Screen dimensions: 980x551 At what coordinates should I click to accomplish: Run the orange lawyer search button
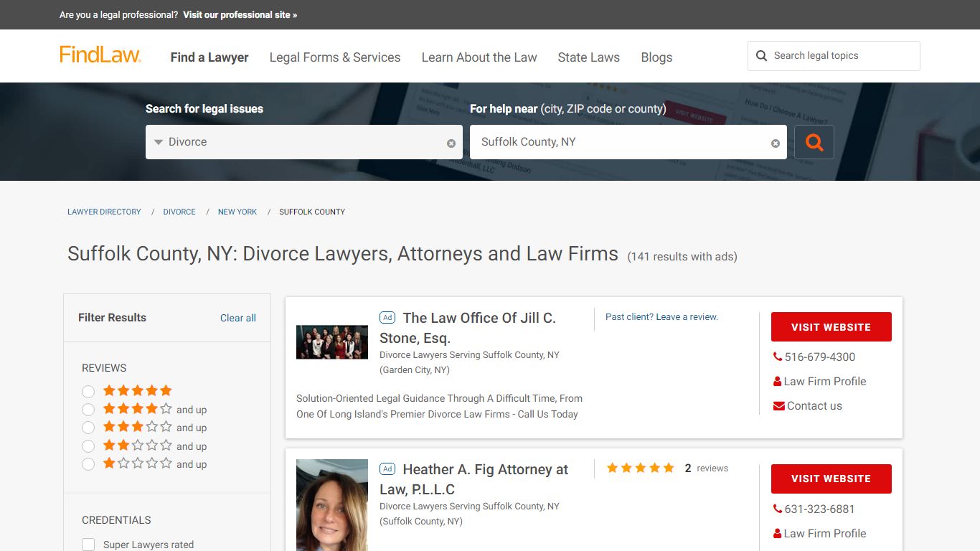coord(814,142)
